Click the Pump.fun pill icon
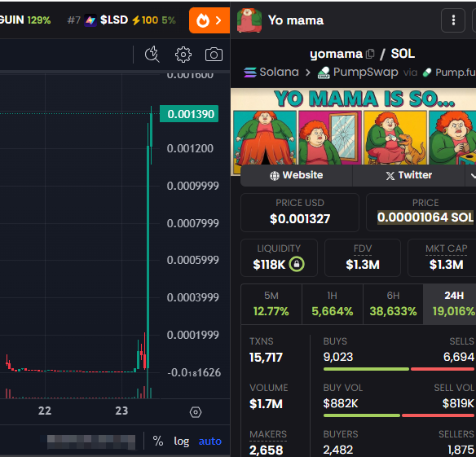Image resolution: width=476 pixels, height=457 pixels. pos(427,73)
